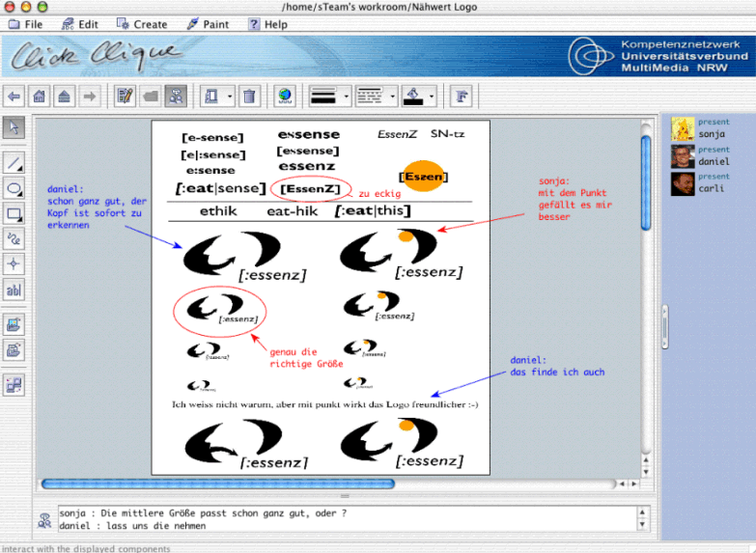Open the Create menu

point(142,24)
